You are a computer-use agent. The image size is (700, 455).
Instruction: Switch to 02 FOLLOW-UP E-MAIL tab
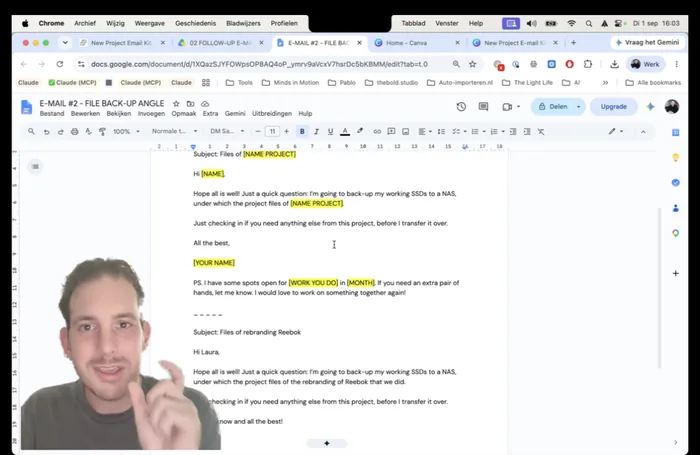220,43
